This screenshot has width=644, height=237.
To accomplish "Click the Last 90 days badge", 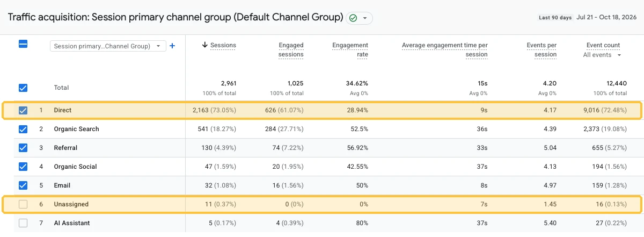I will point(555,18).
